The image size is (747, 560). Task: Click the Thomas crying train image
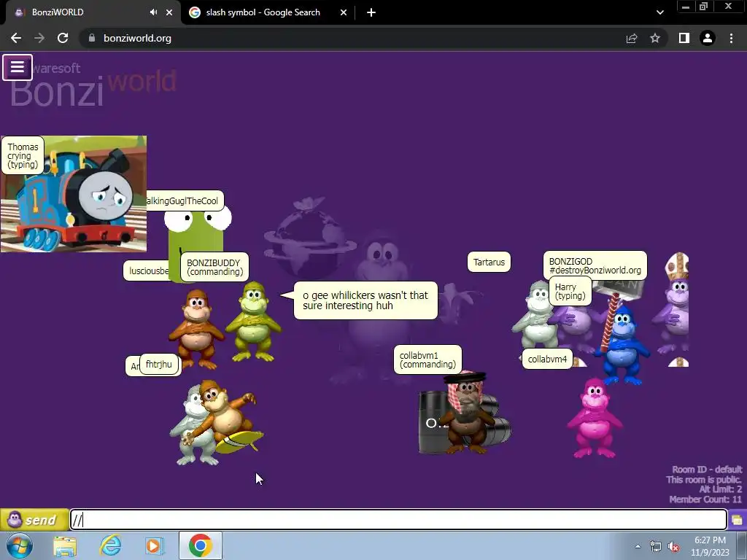[74, 194]
